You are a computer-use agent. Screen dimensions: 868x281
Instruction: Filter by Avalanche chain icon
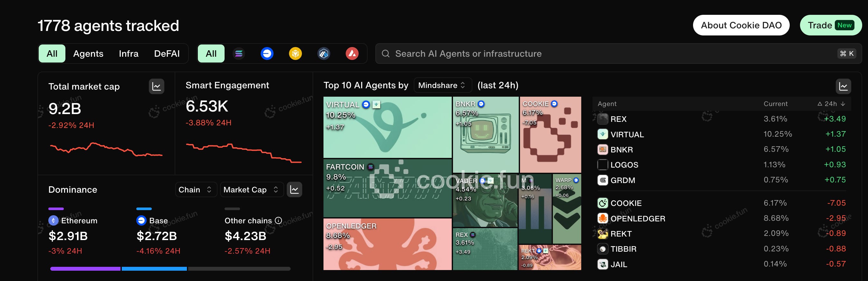click(x=352, y=53)
